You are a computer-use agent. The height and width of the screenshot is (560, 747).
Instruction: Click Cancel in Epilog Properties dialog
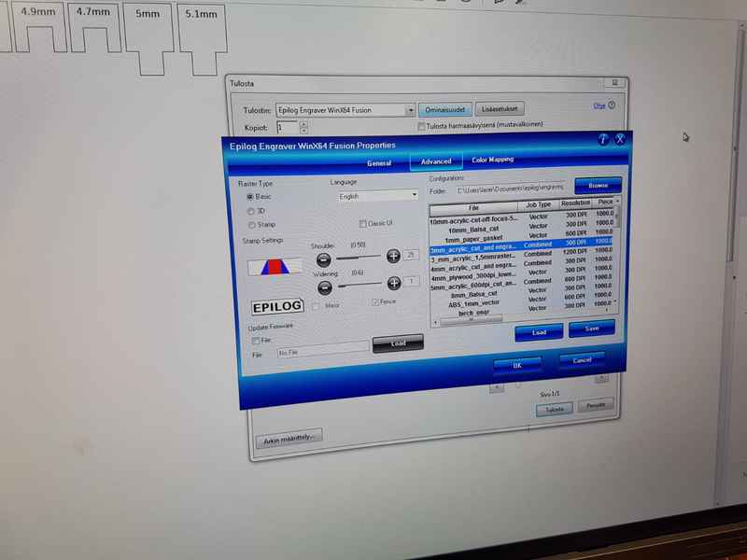(582, 360)
